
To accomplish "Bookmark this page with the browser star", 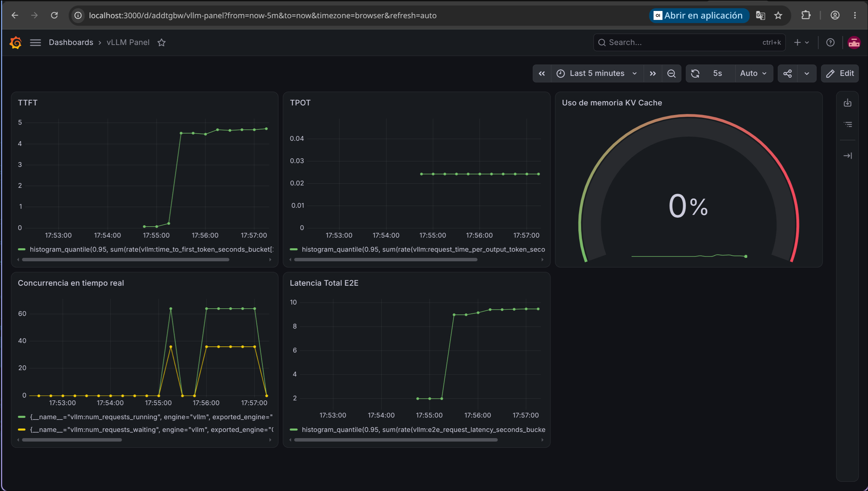I will 778,15.
